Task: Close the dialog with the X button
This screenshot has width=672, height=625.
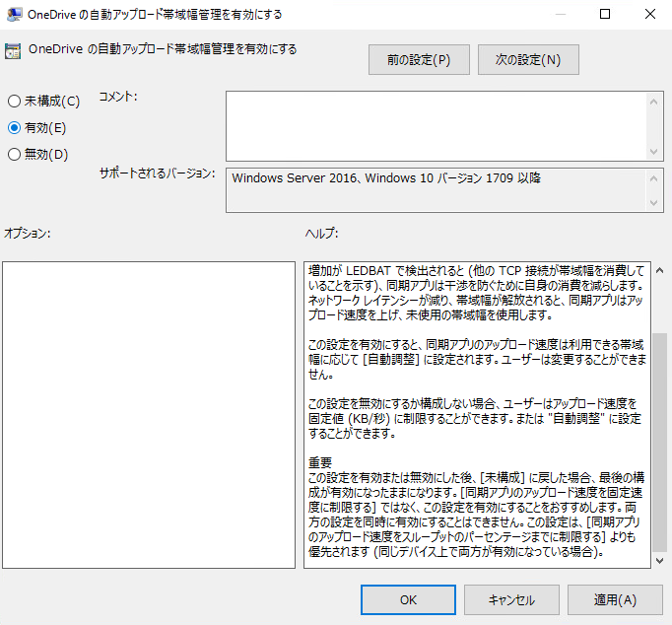Action: [x=650, y=14]
